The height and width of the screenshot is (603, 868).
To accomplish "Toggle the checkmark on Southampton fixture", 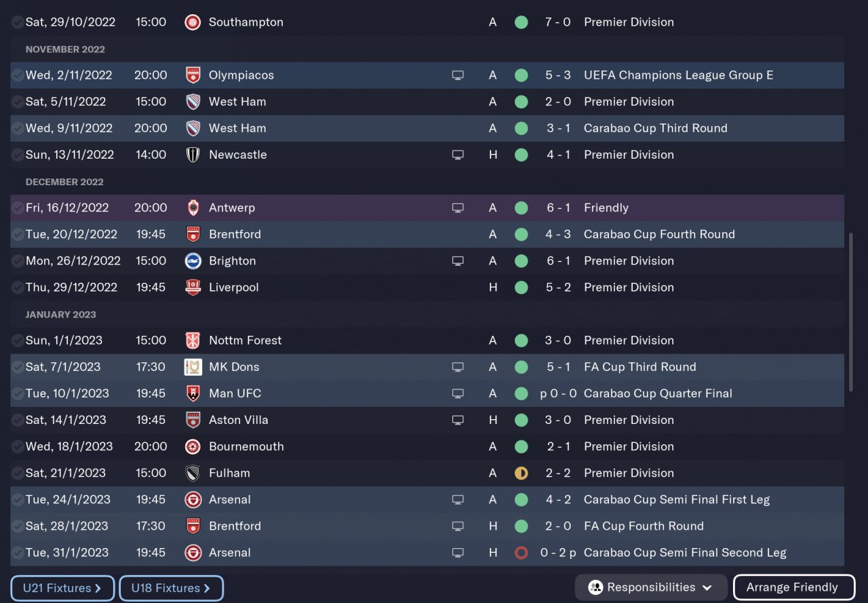I will pos(17,22).
